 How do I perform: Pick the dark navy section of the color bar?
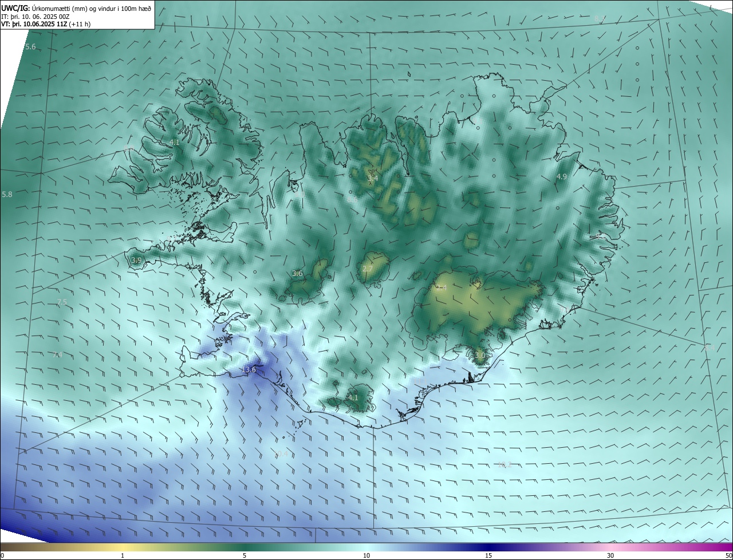[x=488, y=547]
